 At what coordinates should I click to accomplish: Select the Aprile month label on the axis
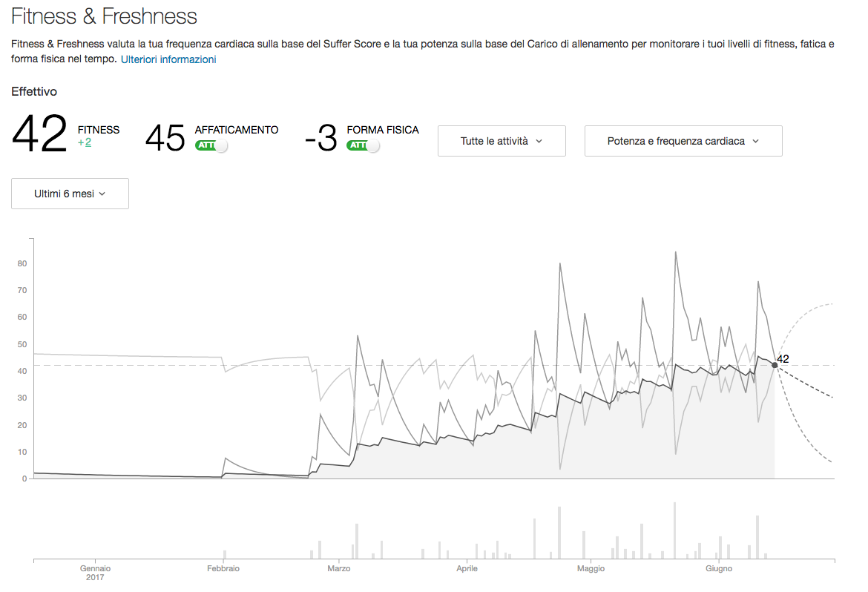(467, 569)
